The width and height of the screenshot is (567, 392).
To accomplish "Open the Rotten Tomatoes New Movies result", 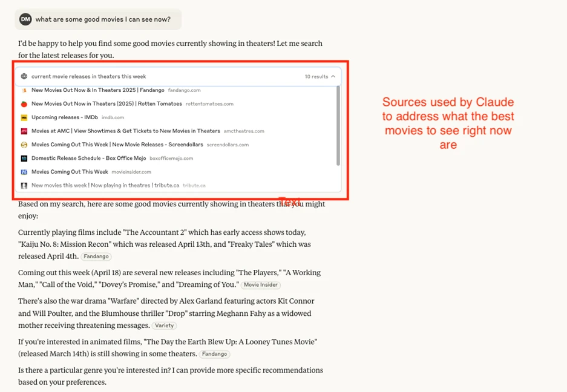I will pos(107,104).
